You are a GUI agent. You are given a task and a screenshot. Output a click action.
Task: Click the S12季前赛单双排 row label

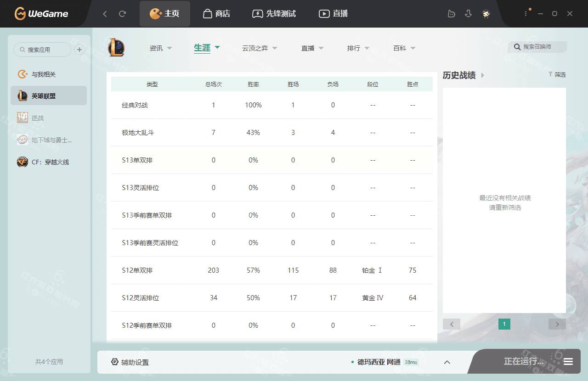click(147, 325)
